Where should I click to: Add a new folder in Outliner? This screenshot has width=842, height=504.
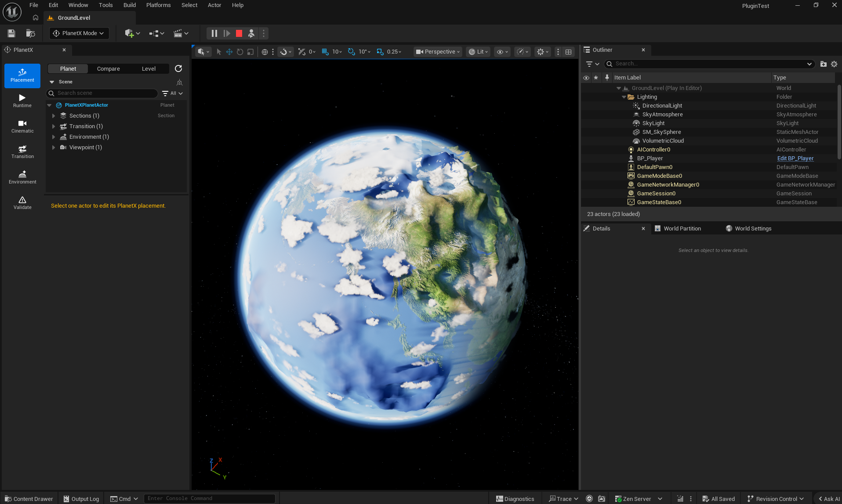point(824,64)
